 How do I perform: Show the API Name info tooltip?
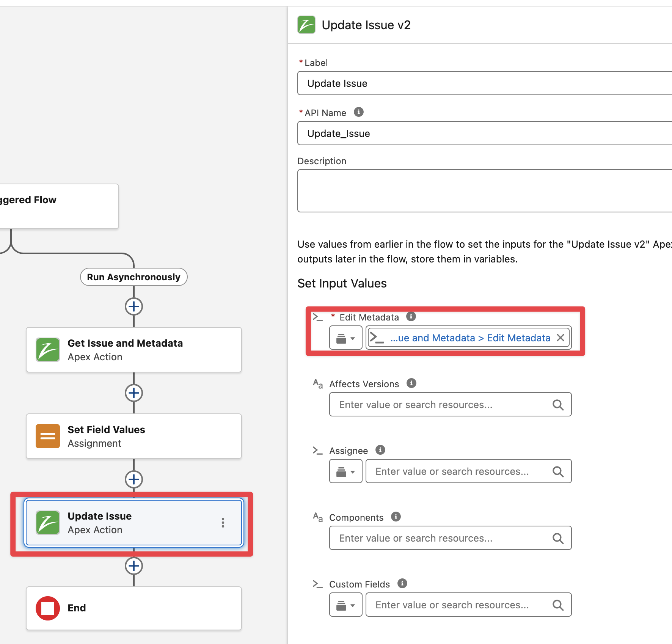[x=359, y=112]
